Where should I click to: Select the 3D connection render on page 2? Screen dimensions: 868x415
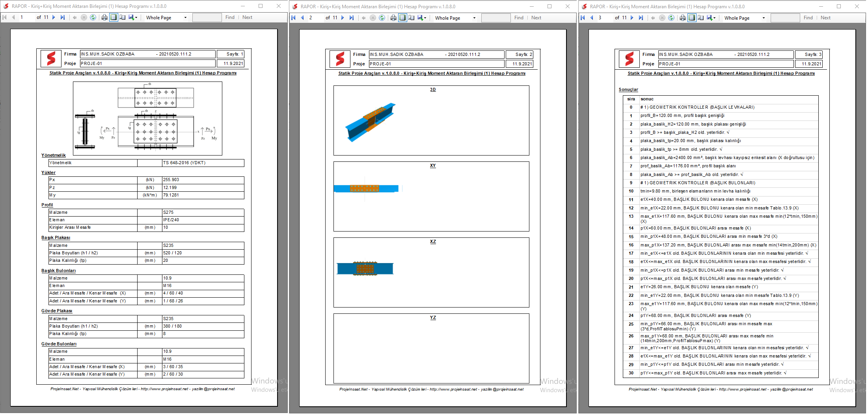[x=371, y=122]
